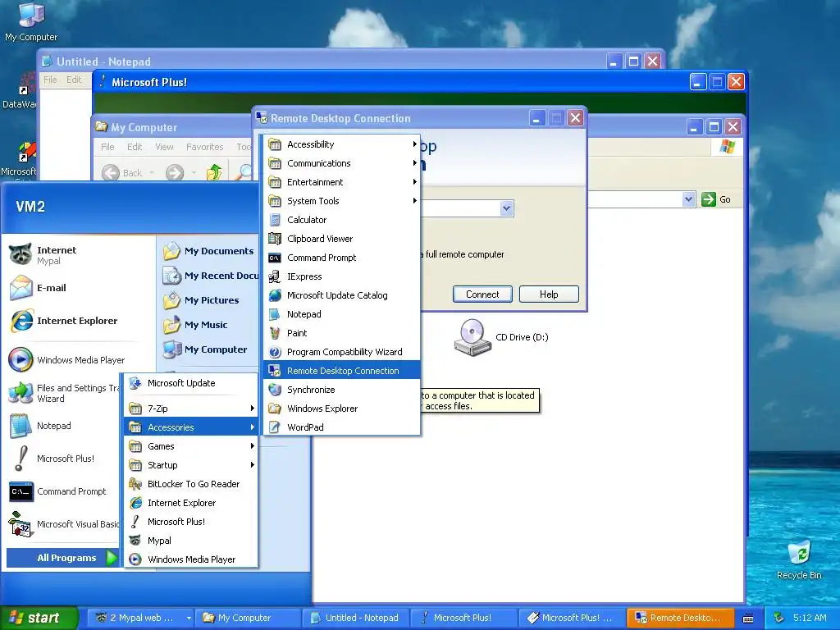Expand Startup program group
This screenshot has height=630, width=840.
190,465
